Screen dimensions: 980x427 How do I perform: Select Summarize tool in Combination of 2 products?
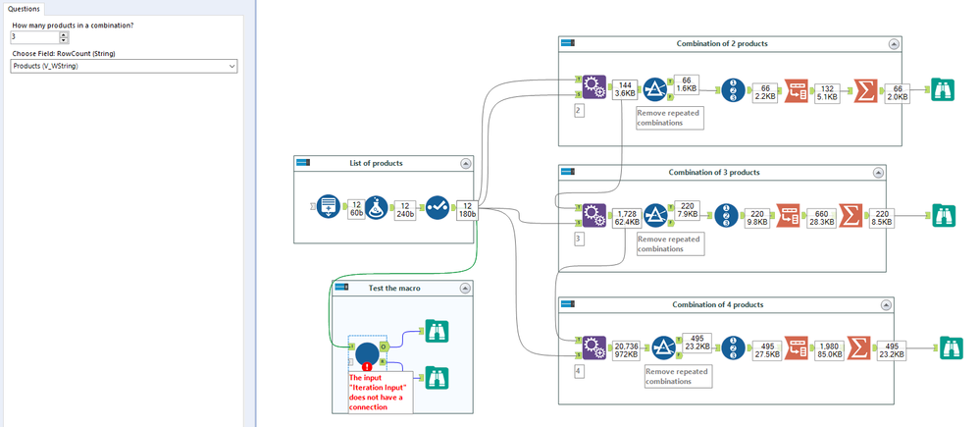(x=865, y=90)
